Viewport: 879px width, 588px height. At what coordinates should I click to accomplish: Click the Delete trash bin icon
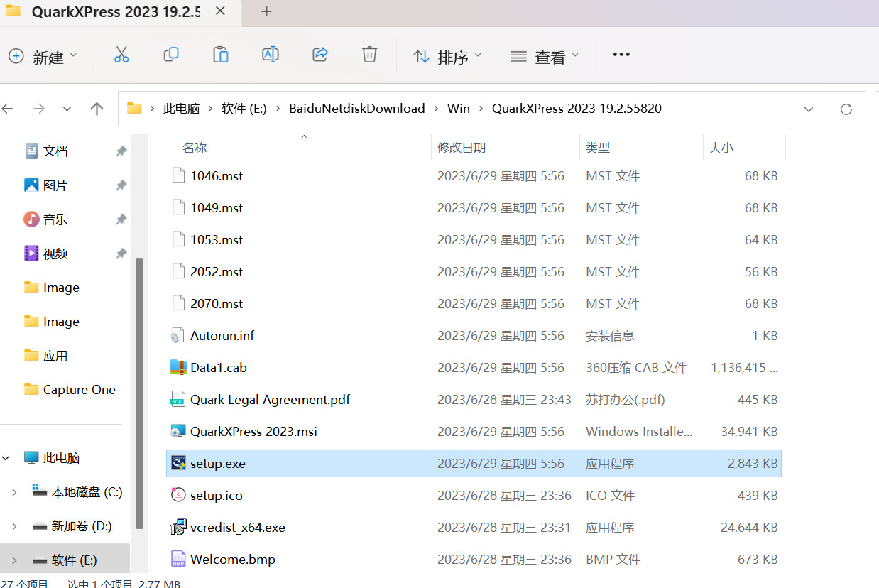(369, 55)
